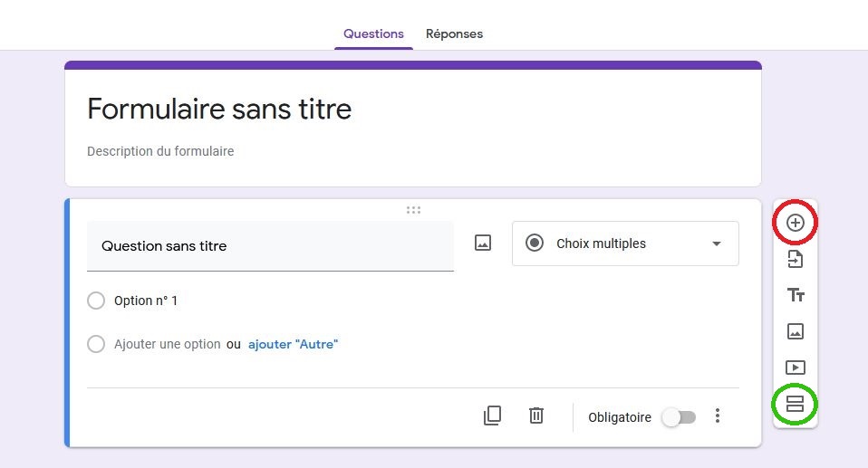Viewport: 868px width, 468px height.
Task: Click the Ajouter une option radio circle
Action: (x=96, y=344)
